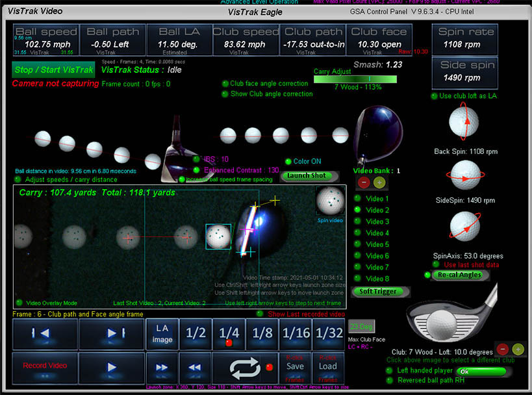Increase club loft with yellow plus icon
532x395 pixels.
[x=518, y=349]
